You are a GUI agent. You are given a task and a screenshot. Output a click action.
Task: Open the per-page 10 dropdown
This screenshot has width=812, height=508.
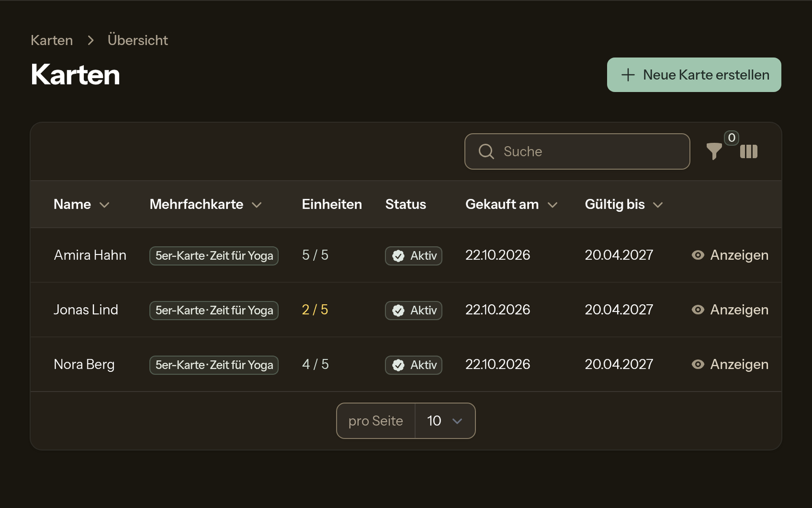point(445,421)
